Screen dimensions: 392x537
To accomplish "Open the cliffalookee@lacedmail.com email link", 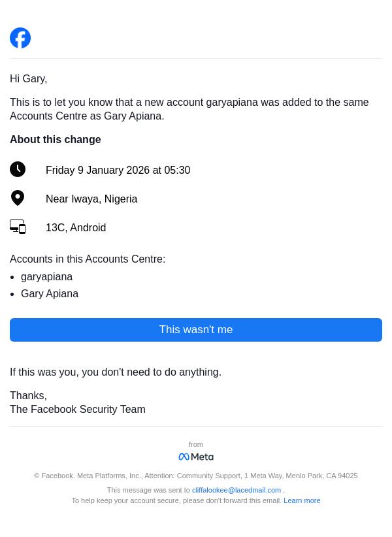I will point(237,490).
